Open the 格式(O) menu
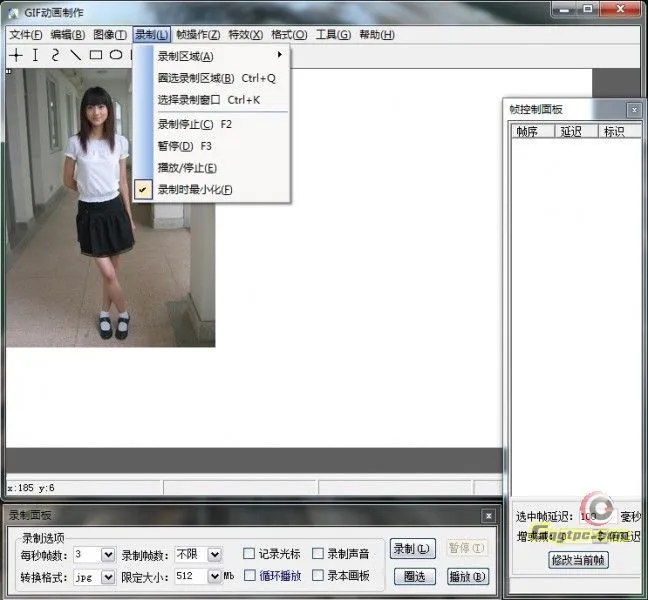This screenshot has height=600, width=648. click(x=289, y=35)
